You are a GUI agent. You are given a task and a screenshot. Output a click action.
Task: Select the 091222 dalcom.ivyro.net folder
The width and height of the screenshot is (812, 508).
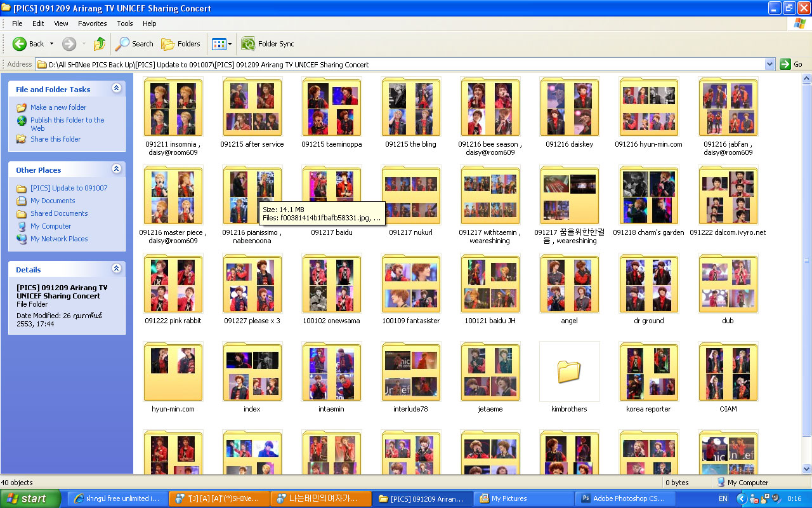coord(728,196)
